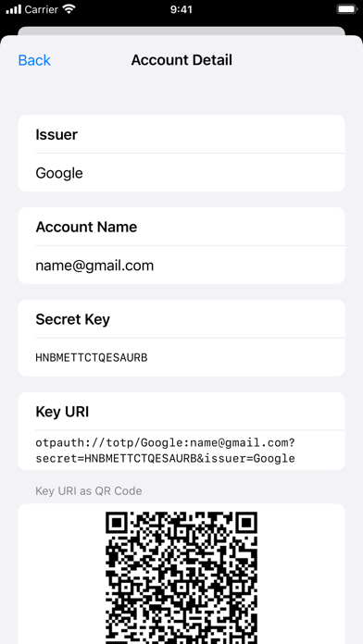Select the HNBMETTCTQESAURB secret key text
This screenshot has height=644, width=363.
click(x=92, y=358)
